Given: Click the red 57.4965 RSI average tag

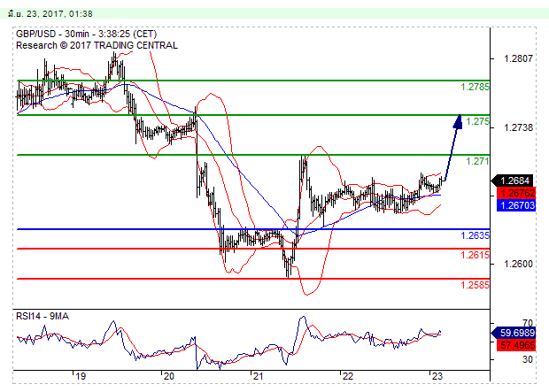Looking at the screenshot, I should coord(516,345).
